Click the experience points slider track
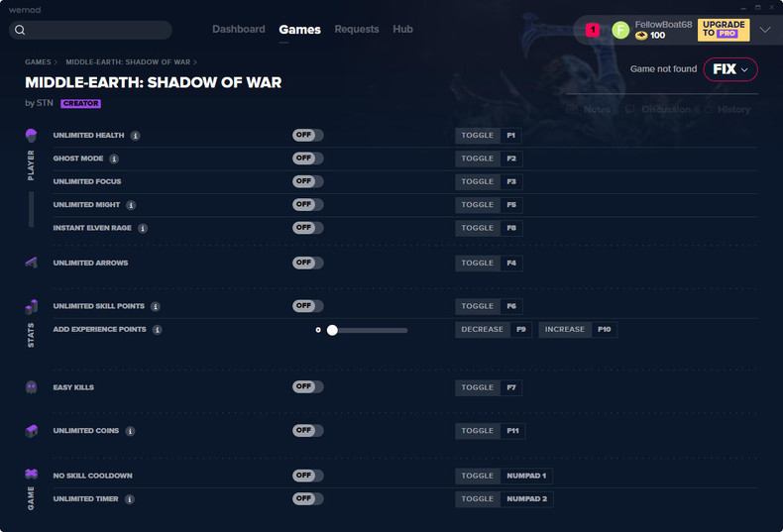 tap(369, 330)
